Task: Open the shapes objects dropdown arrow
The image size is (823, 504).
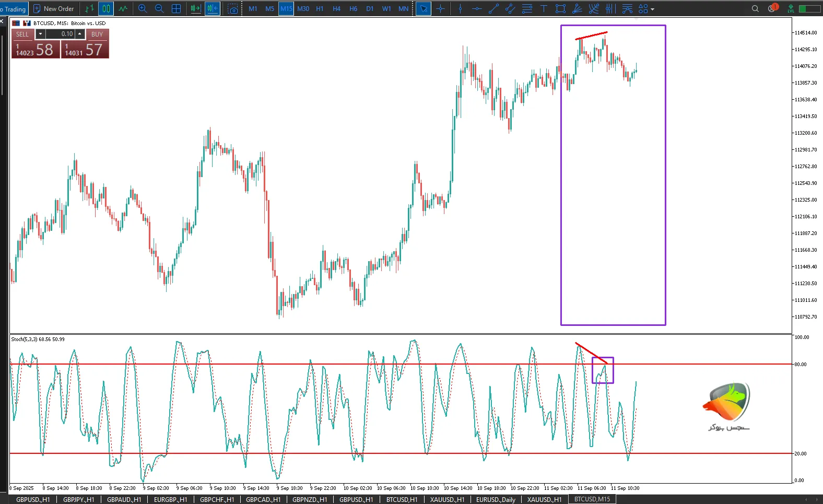Action: [652, 9]
